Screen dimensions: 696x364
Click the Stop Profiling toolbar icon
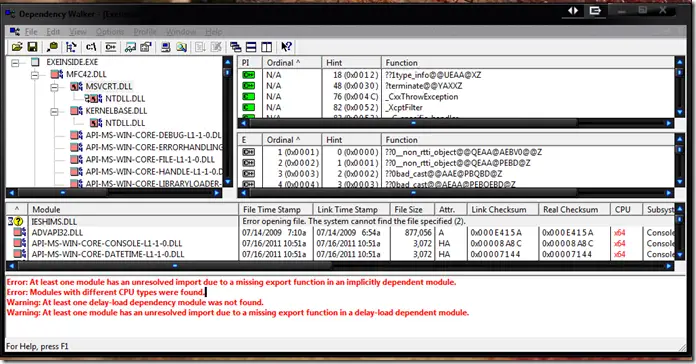[216, 47]
